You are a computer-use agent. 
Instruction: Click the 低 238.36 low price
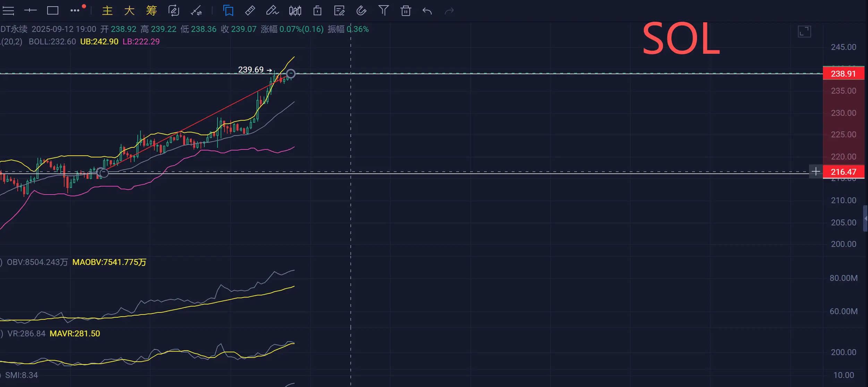[x=198, y=29]
